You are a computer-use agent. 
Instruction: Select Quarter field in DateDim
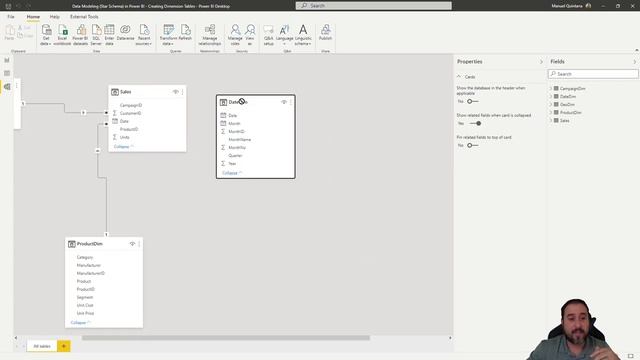click(x=235, y=156)
